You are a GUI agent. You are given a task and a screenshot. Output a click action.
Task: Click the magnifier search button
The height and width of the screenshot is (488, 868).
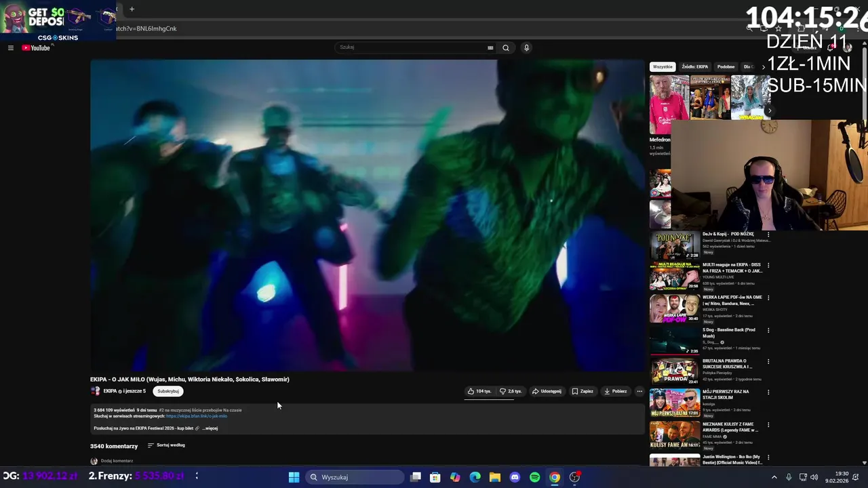click(x=506, y=48)
